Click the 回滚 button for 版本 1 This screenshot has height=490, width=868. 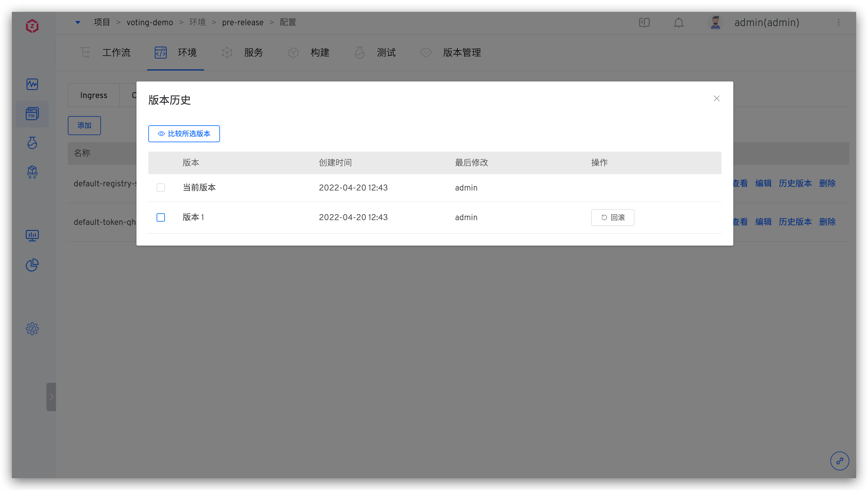613,217
